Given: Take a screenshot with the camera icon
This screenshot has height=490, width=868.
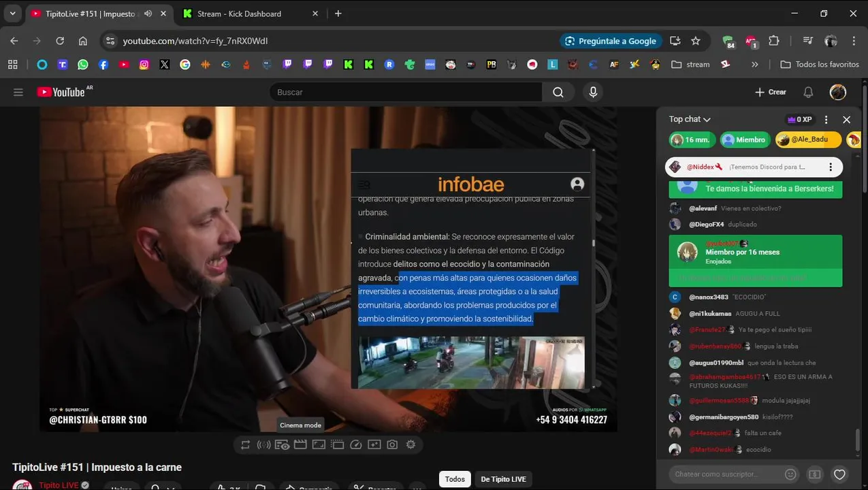Looking at the screenshot, I should pyautogui.click(x=392, y=444).
